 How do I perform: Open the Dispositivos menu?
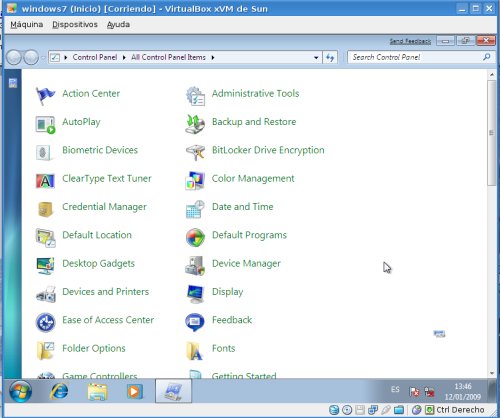(x=75, y=25)
